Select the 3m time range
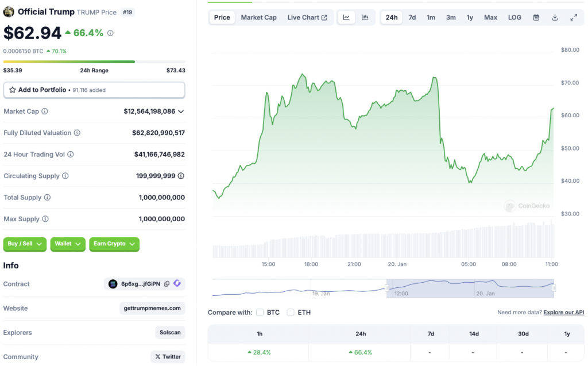Viewport: 588px width, 366px height. [451, 17]
